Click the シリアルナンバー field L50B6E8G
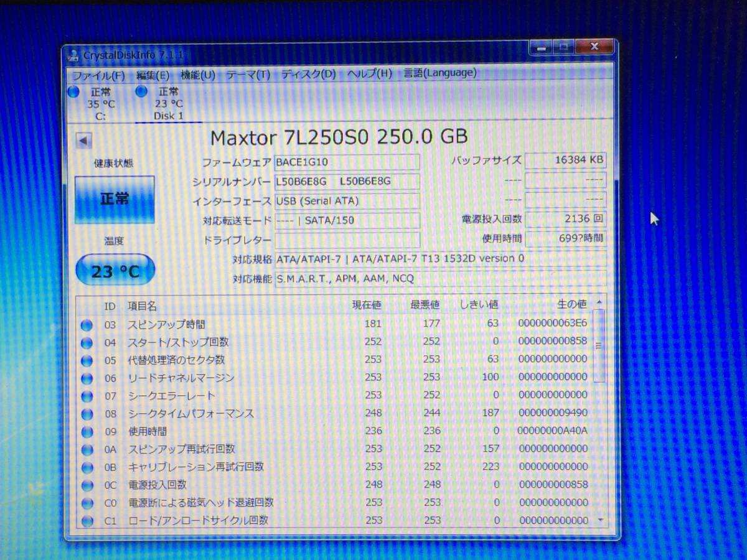 347,182
